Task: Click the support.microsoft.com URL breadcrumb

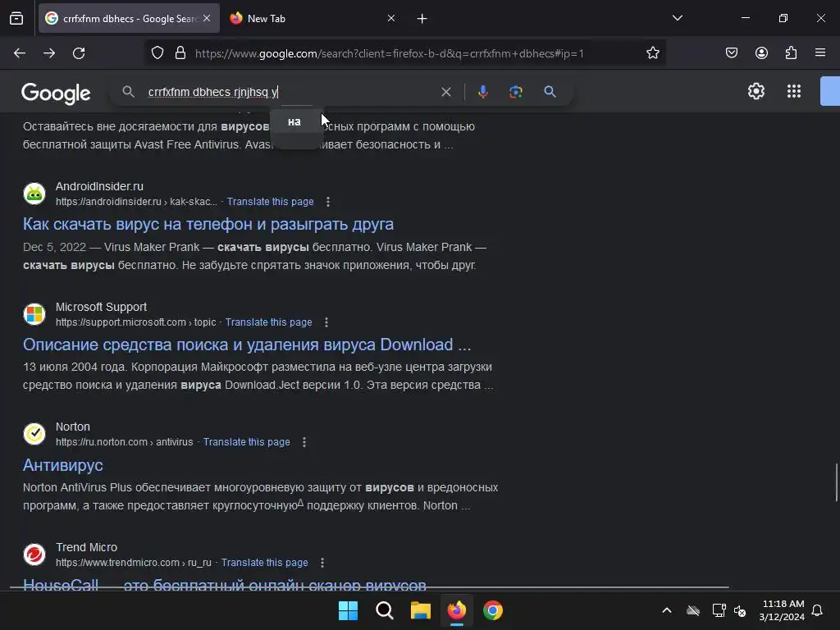Action: click(135, 322)
